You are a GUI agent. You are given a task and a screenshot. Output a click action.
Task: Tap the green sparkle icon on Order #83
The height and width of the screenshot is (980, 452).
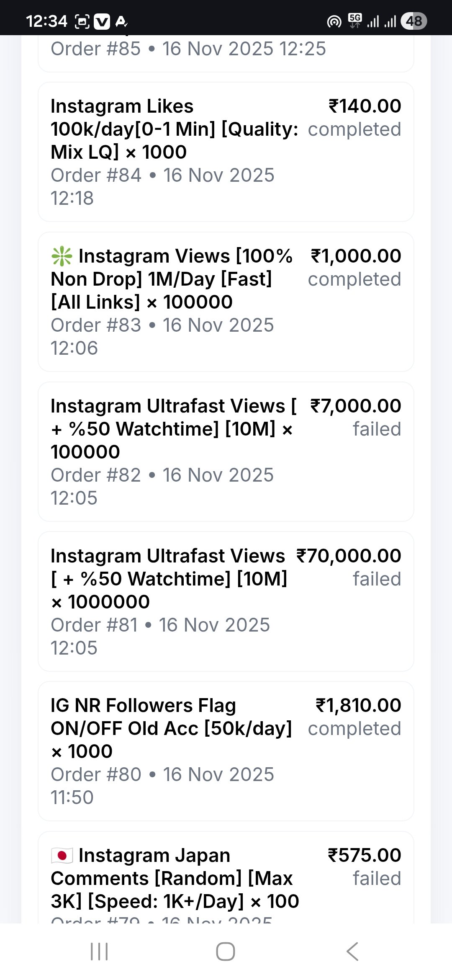tap(62, 256)
